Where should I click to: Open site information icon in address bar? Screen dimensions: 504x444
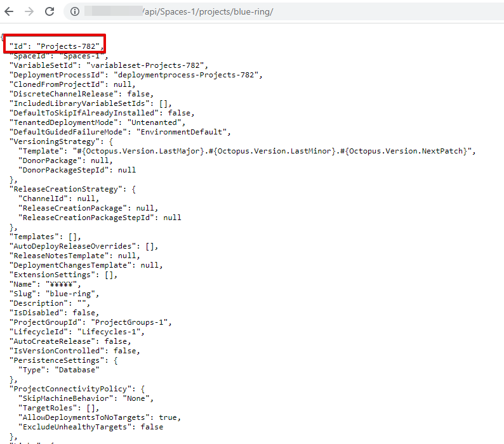(75, 11)
